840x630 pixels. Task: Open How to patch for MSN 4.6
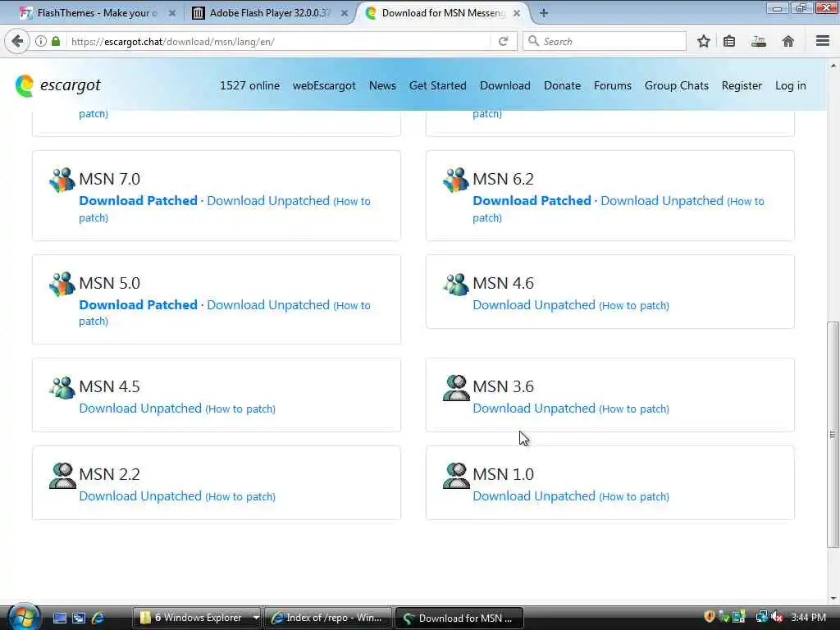pyautogui.click(x=634, y=305)
